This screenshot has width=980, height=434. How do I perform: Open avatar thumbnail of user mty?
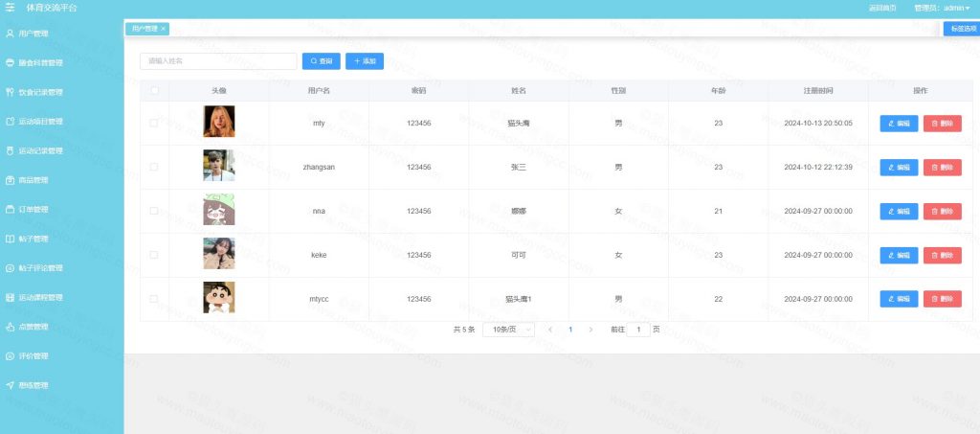219,122
